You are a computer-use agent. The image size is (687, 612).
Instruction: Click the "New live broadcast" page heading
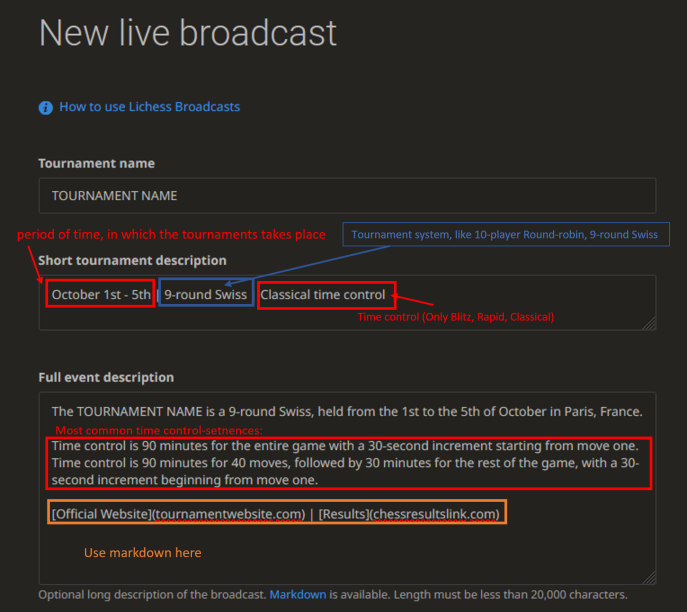(x=188, y=33)
